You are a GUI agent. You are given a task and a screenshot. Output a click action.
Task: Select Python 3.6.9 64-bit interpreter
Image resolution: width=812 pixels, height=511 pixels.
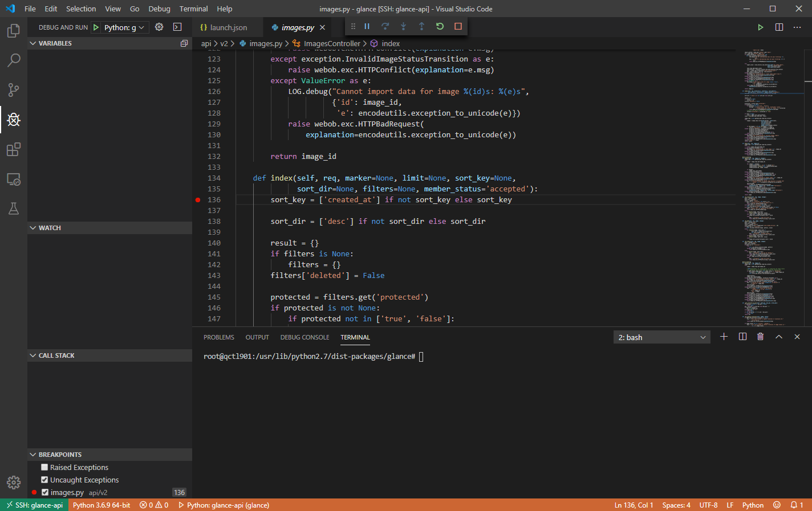(x=101, y=505)
